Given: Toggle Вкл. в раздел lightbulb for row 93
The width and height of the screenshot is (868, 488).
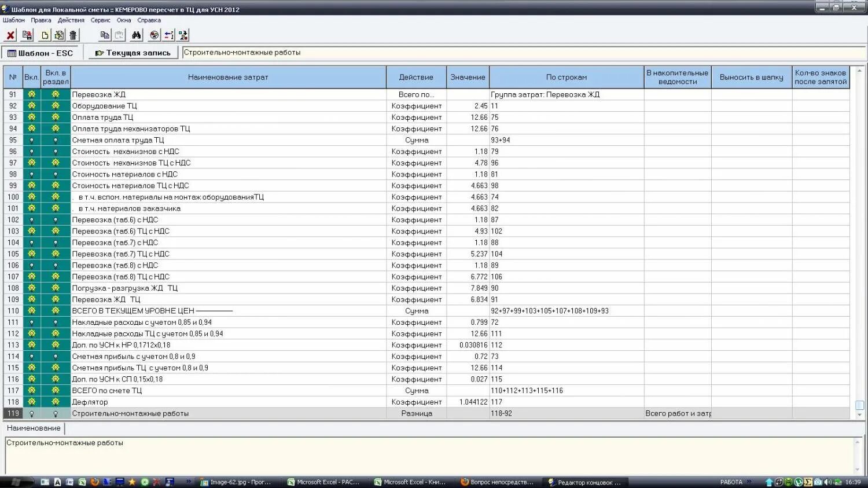Looking at the screenshot, I should (56, 118).
